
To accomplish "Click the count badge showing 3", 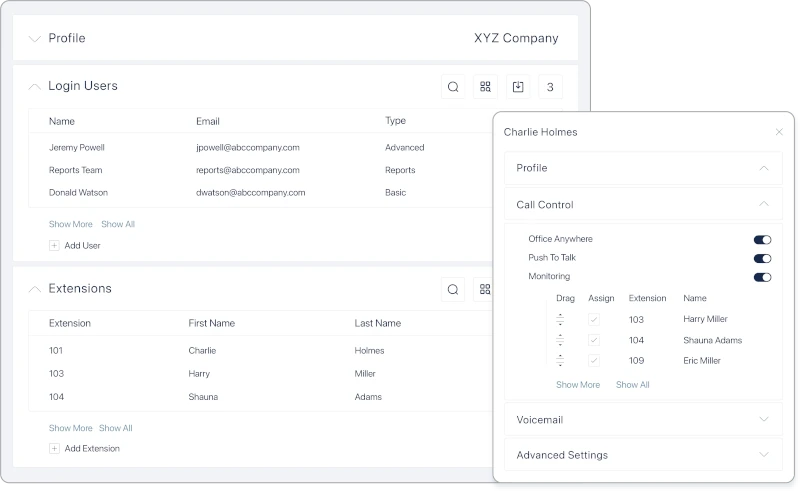I will 550,87.
